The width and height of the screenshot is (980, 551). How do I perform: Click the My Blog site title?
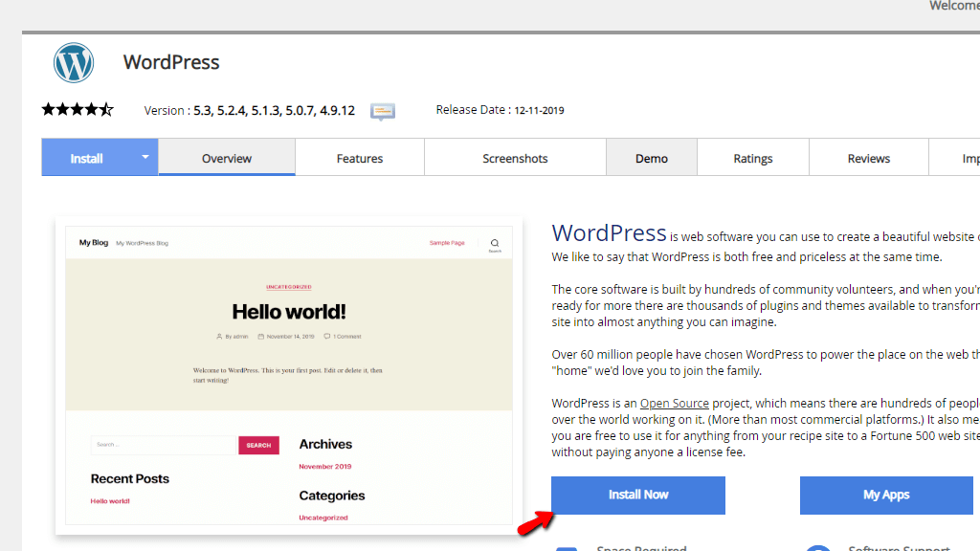pos(94,242)
